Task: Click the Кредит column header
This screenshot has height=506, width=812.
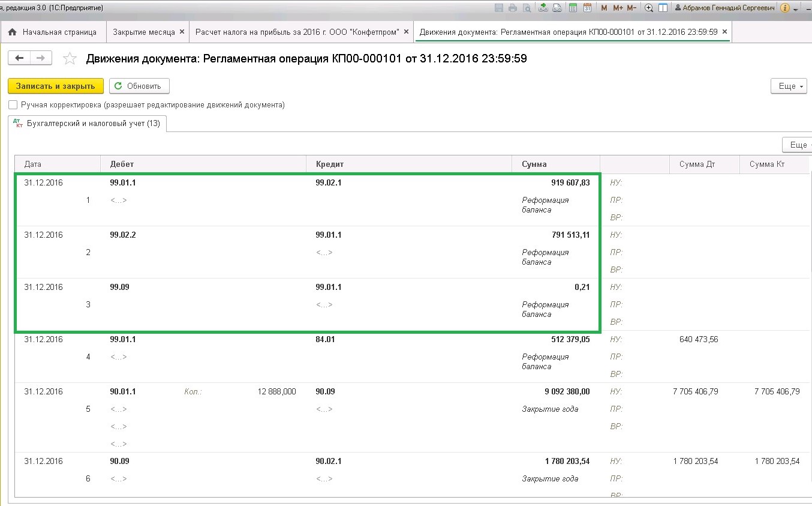Action: (409, 164)
